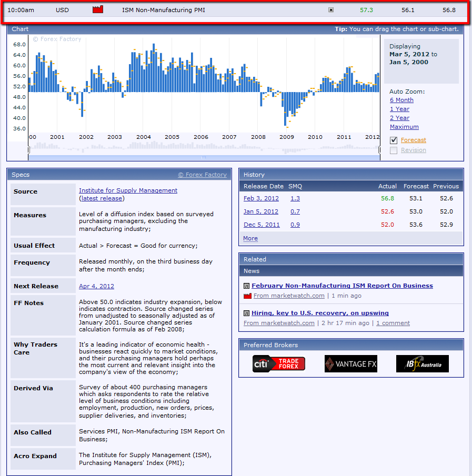The width and height of the screenshot is (472, 476).
Task: Click the Forecast label link
Action: [414, 140]
